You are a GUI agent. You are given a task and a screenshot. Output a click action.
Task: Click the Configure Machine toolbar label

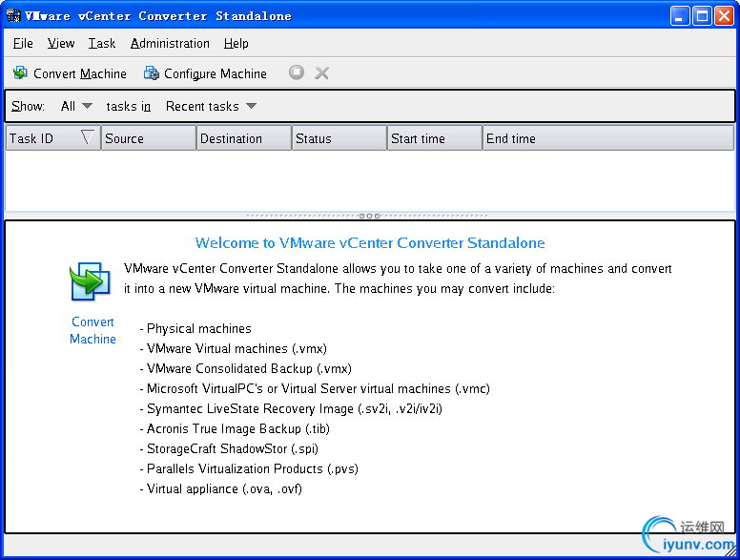[216, 73]
